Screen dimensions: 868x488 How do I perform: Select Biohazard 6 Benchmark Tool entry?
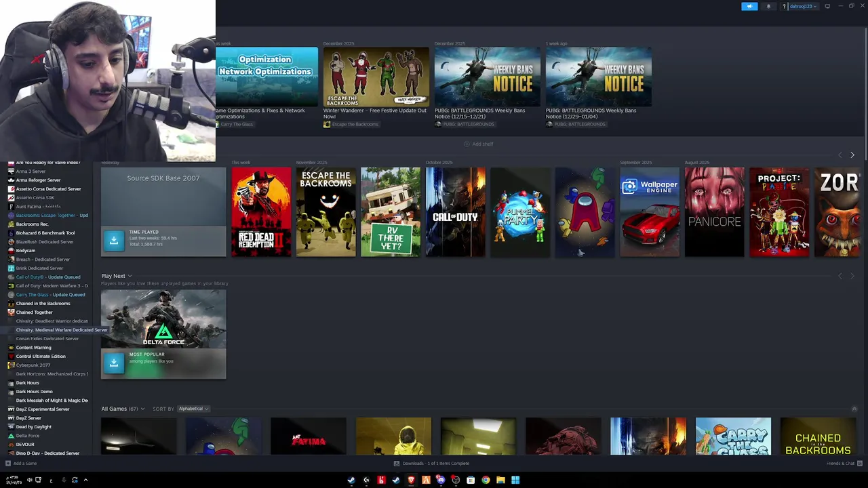coord(46,233)
